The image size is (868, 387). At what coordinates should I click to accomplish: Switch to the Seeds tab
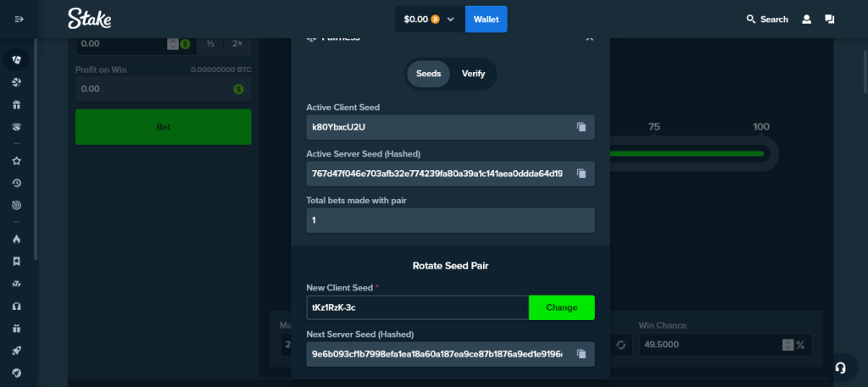click(428, 74)
